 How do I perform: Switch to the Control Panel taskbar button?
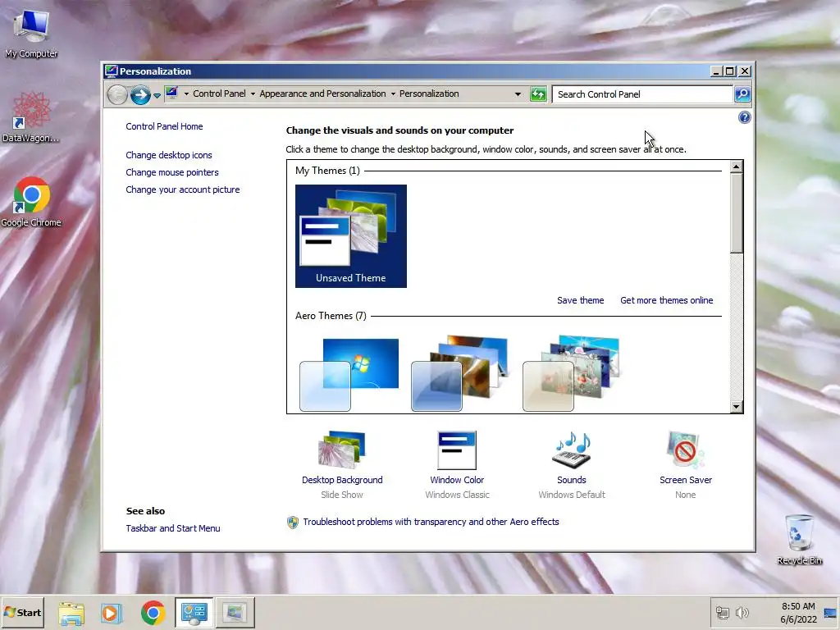pyautogui.click(x=194, y=613)
